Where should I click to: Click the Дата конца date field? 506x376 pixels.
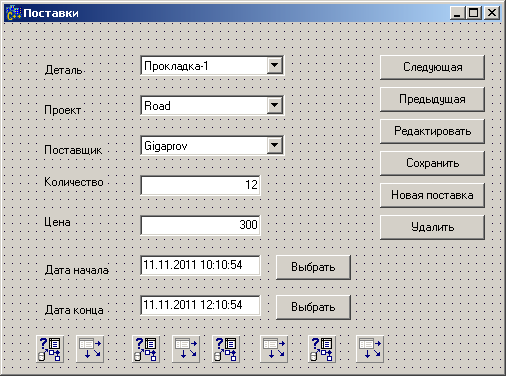pyautogui.click(x=200, y=305)
